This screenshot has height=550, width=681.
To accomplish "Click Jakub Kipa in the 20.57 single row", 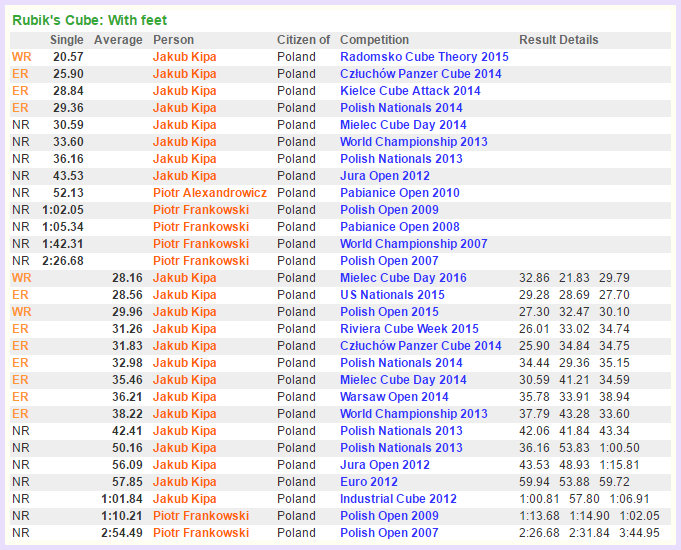I will [x=185, y=57].
